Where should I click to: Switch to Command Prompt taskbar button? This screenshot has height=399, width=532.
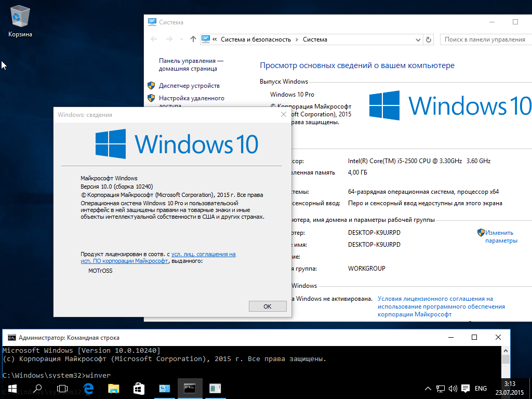(190, 389)
